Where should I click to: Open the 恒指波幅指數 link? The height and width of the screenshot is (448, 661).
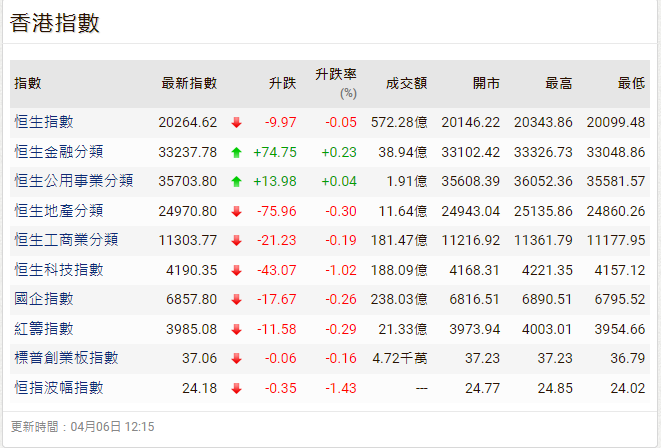click(x=59, y=388)
